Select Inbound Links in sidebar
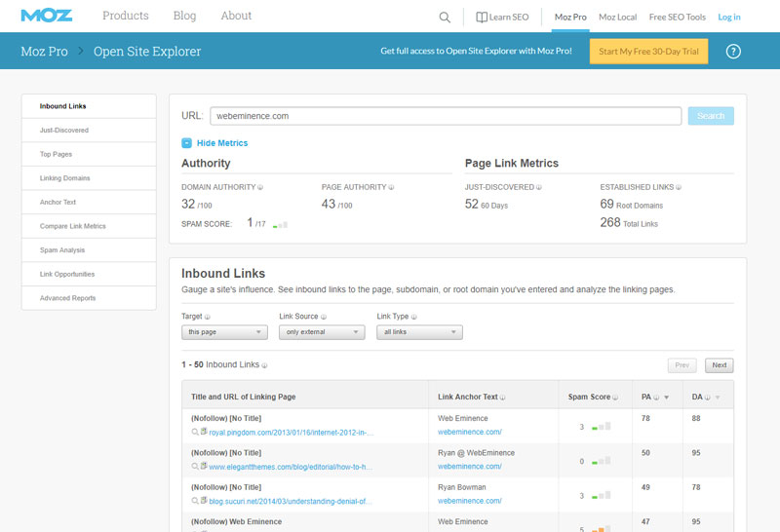The height and width of the screenshot is (532, 780). point(89,106)
